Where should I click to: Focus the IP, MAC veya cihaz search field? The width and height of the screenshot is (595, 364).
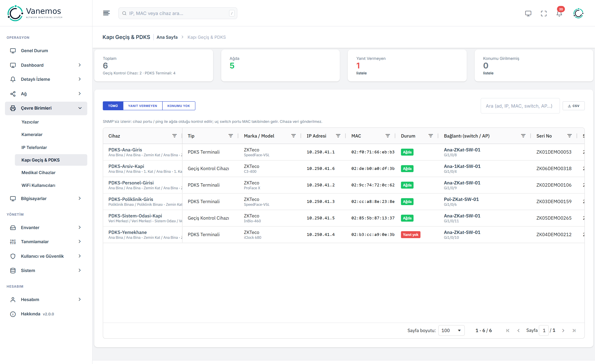click(178, 13)
